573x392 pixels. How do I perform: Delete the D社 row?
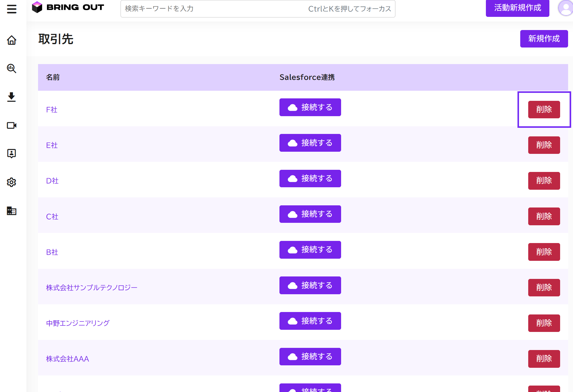coord(544,181)
